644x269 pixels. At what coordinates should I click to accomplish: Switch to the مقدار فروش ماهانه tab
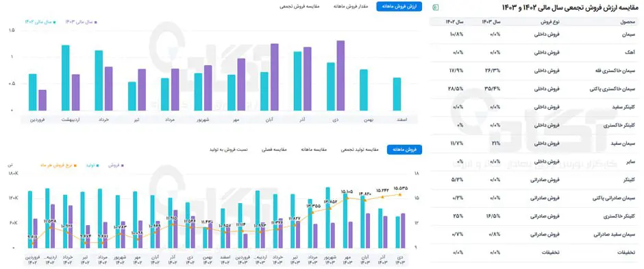click(x=351, y=7)
